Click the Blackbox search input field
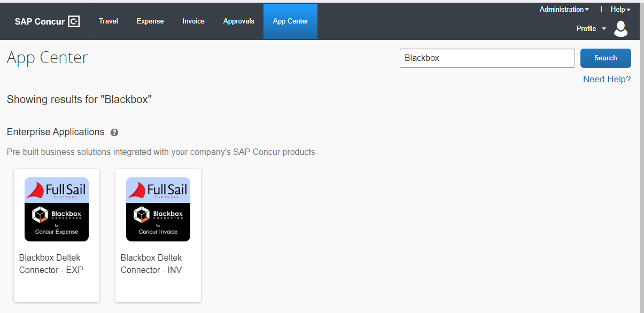Image resolution: width=644 pixels, height=313 pixels. click(x=487, y=58)
